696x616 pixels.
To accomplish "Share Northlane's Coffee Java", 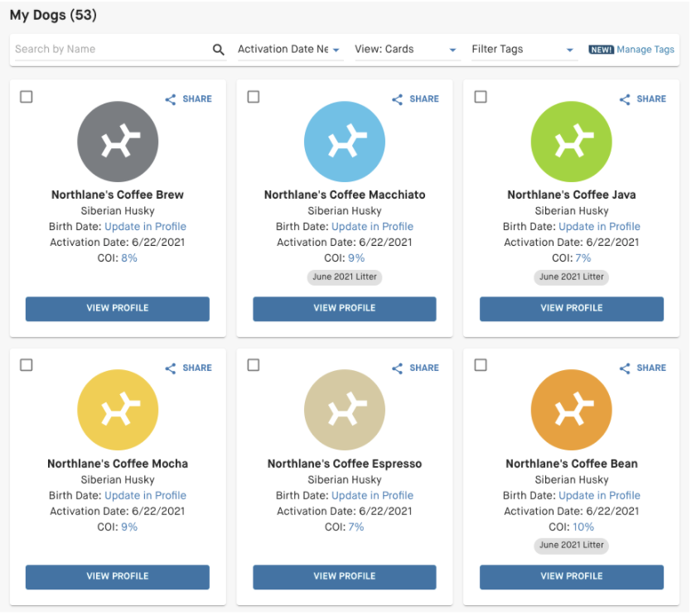I will 642,99.
